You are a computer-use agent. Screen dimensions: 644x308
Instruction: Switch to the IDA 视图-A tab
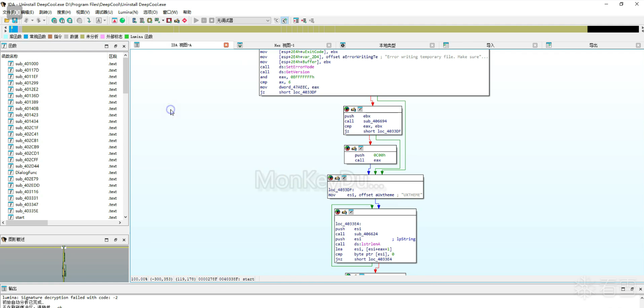click(x=181, y=45)
